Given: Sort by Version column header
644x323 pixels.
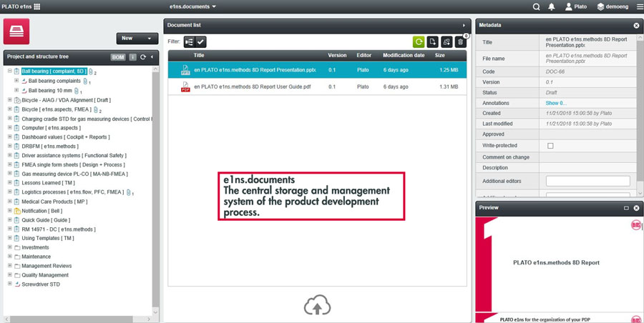Looking at the screenshot, I should point(337,56).
